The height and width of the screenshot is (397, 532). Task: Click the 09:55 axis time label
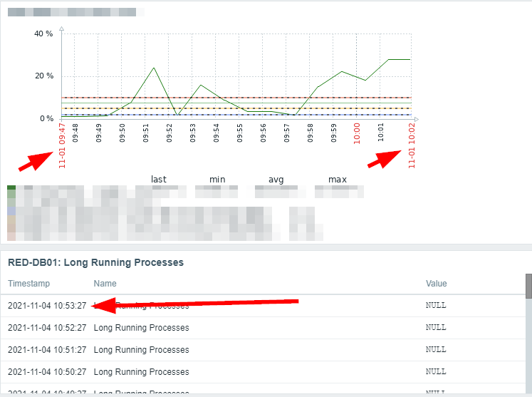tap(239, 133)
